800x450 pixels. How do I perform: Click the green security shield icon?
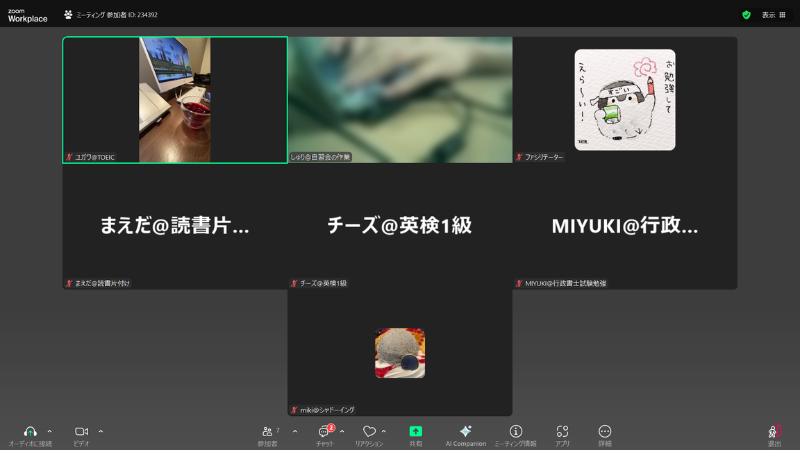(746, 15)
